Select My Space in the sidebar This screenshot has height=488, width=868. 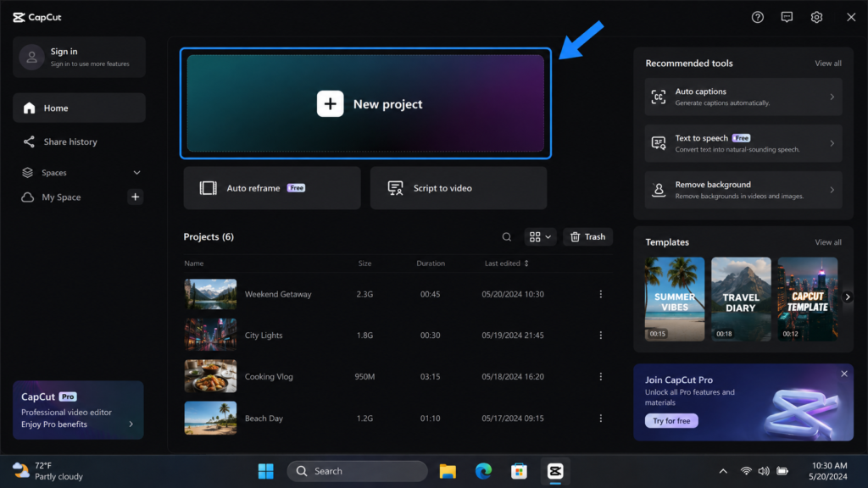point(61,197)
